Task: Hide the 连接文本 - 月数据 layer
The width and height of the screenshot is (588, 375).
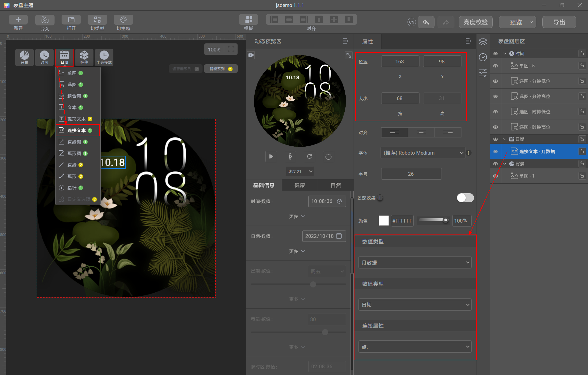Action: coord(495,152)
